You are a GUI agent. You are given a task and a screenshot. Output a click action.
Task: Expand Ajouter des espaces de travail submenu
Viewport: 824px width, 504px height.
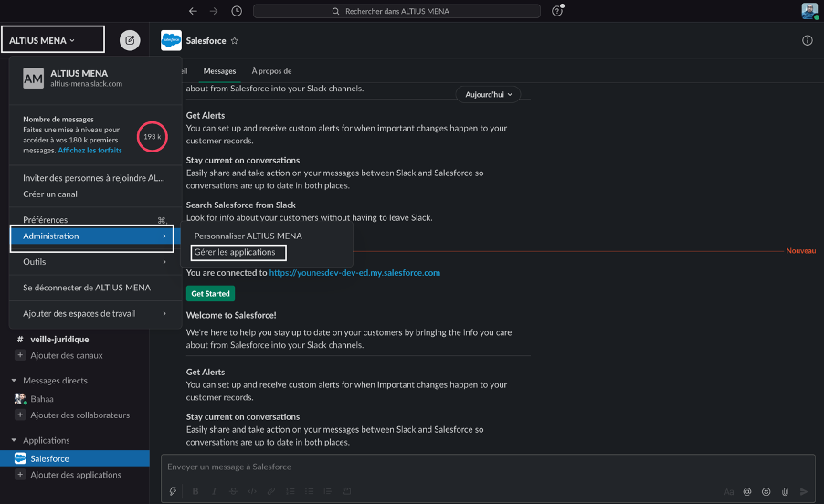coord(95,314)
